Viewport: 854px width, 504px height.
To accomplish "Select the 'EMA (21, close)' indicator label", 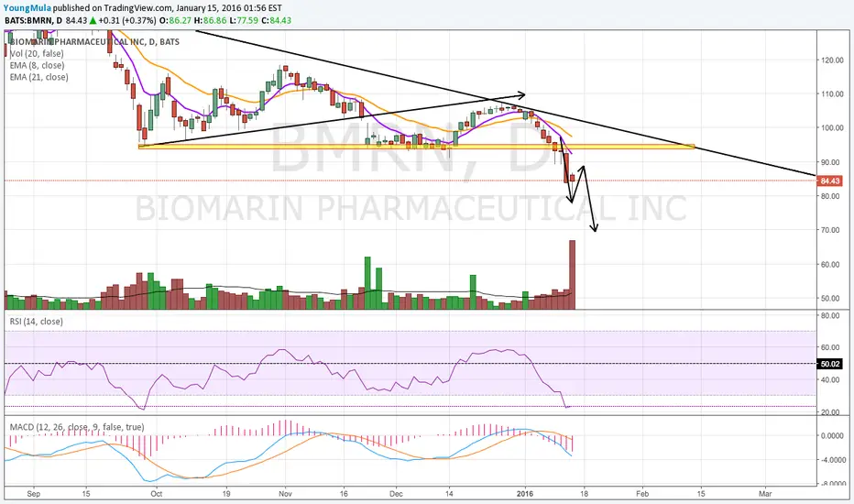I will (x=39, y=77).
